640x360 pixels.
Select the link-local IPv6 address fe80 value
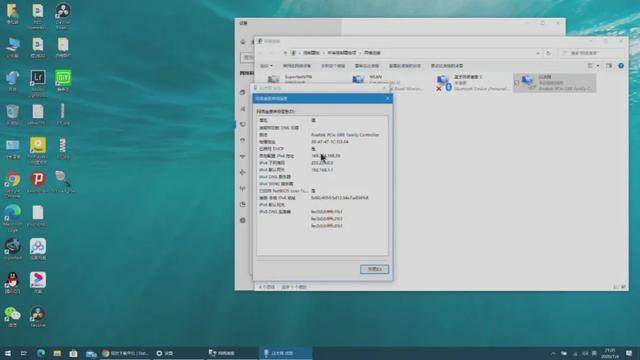[x=340, y=198]
